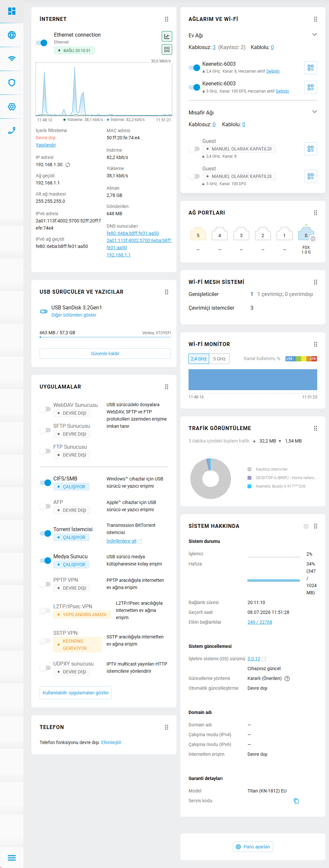329x868 pixels.
Task: Click network port 5 icon
Action: point(198,234)
